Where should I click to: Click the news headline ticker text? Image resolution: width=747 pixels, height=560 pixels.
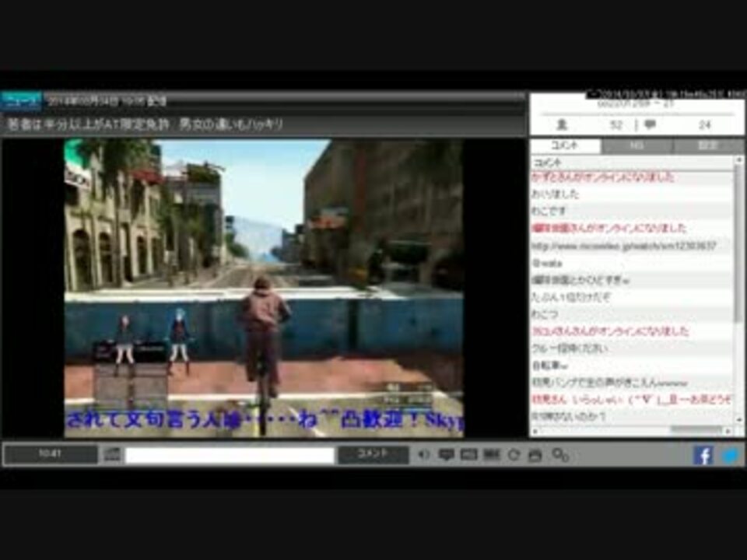(x=145, y=124)
